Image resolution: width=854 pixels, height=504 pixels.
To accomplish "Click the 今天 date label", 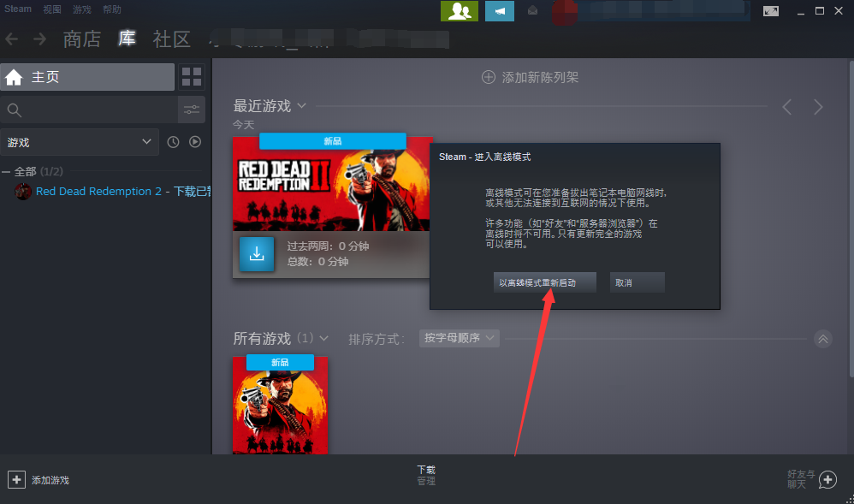I will (x=244, y=125).
